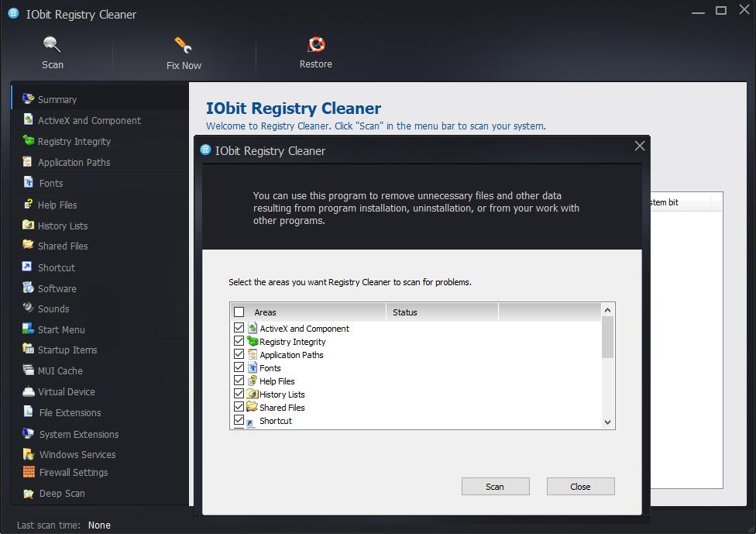
Task: Uncheck History Lists in dialog list
Action: click(239, 393)
